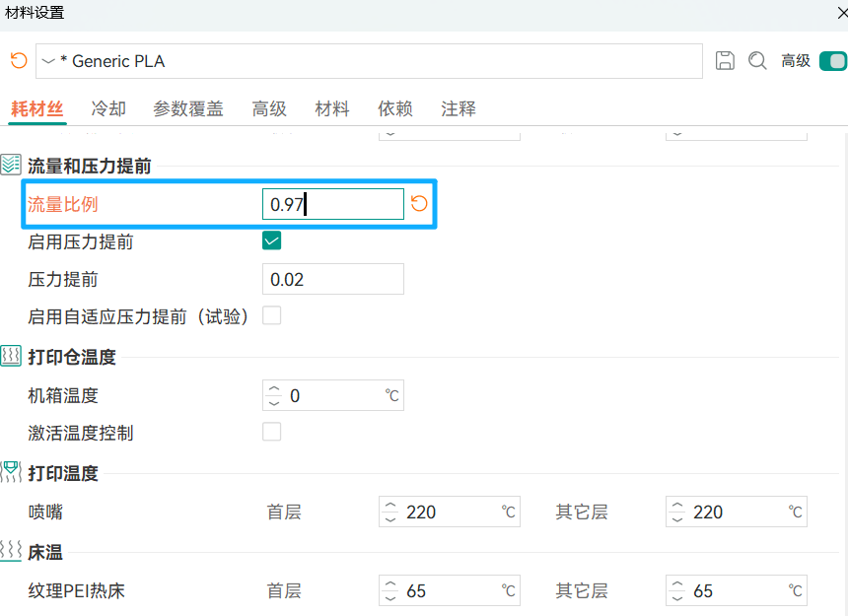
Task: Switch to the 冷却 tab
Action: coord(108,109)
